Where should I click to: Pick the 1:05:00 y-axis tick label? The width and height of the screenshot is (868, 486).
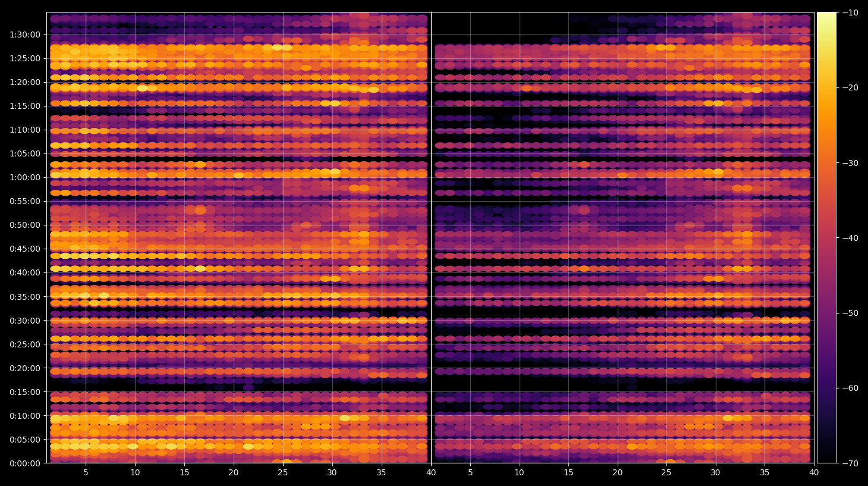pos(25,153)
